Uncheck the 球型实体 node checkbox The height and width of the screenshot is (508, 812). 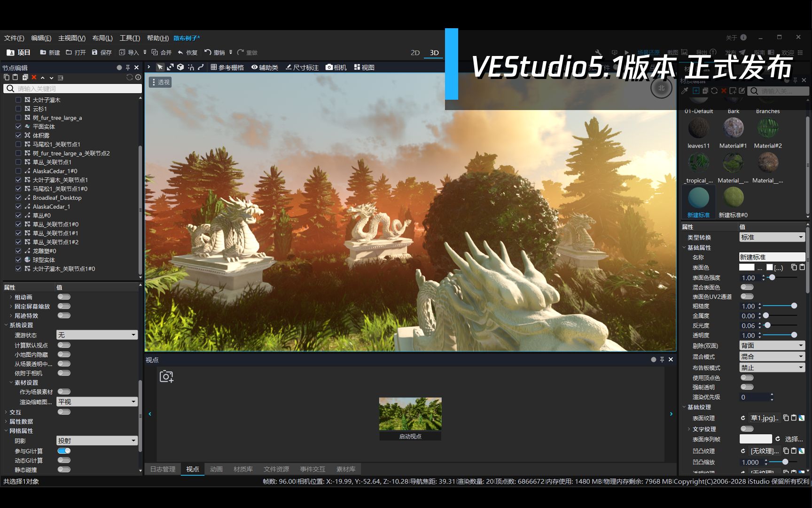click(18, 260)
